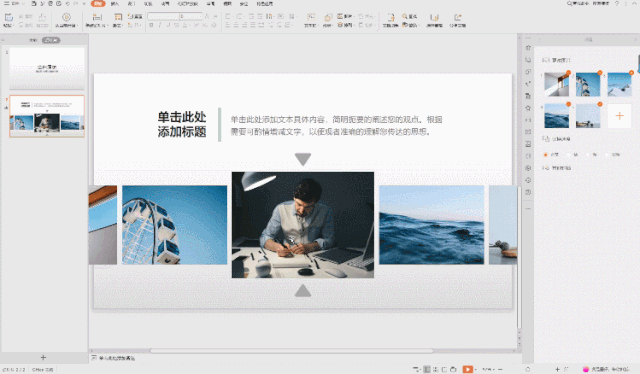Click the star icon in right sidebar strip
The width and height of the screenshot is (640, 374).
528,108
